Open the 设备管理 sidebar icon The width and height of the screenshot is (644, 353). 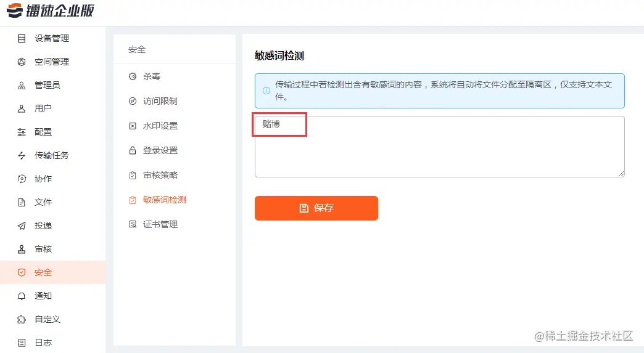[x=22, y=39]
